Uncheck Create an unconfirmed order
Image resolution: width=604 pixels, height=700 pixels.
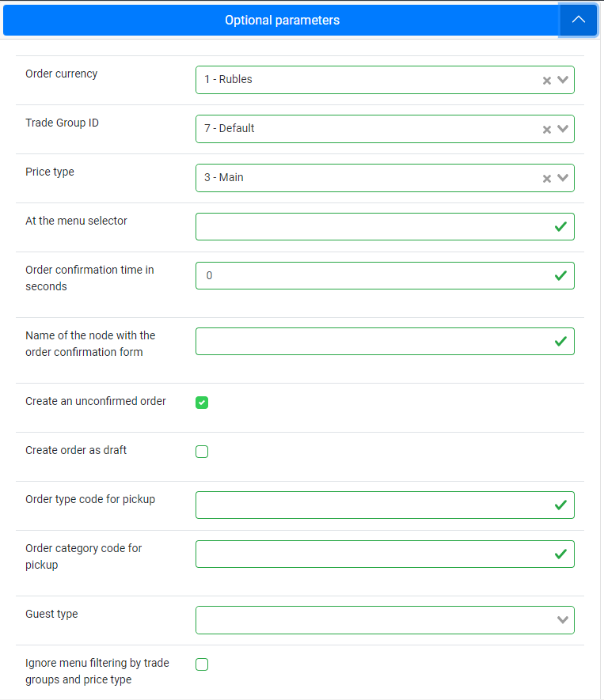point(202,403)
